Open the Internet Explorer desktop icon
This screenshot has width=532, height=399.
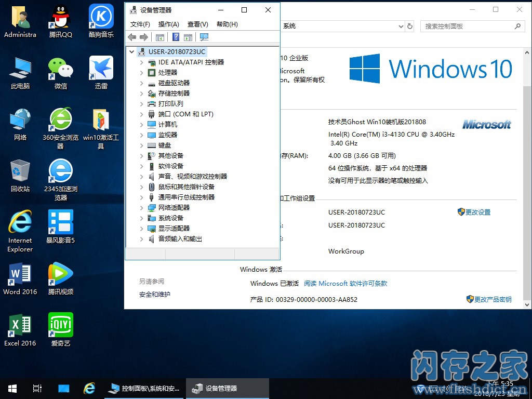[20, 231]
